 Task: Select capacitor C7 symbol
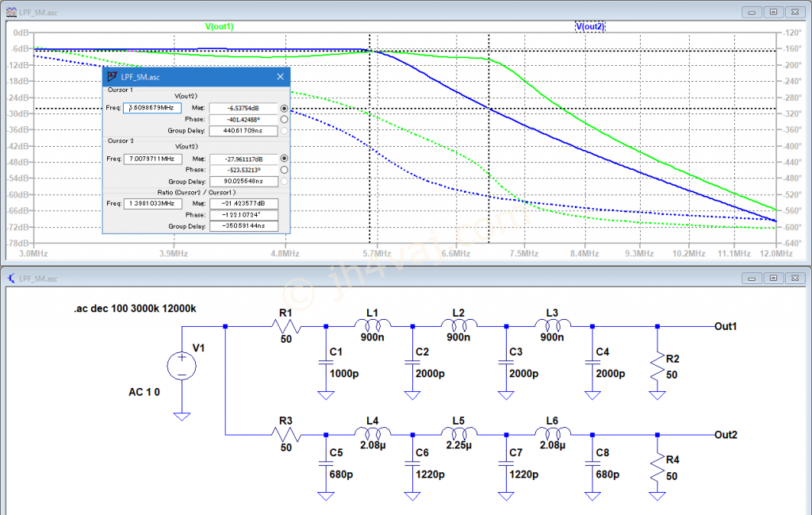pyautogui.click(x=506, y=463)
